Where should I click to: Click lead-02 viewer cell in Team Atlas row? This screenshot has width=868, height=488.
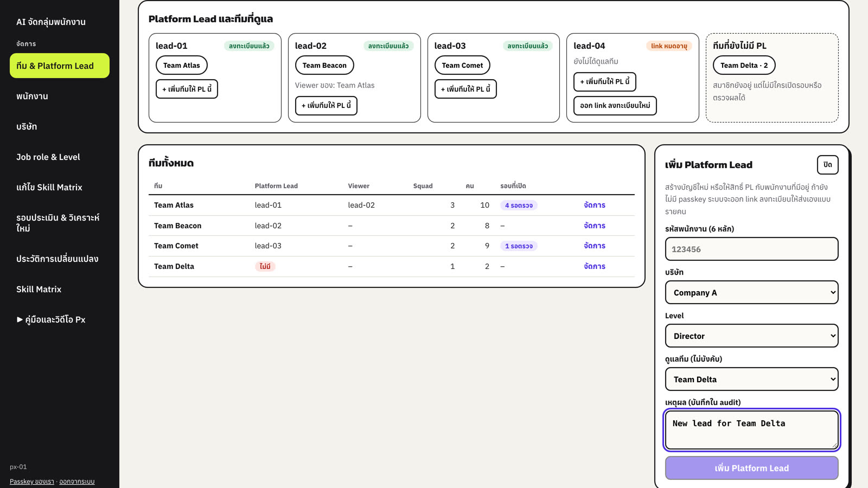(x=361, y=205)
